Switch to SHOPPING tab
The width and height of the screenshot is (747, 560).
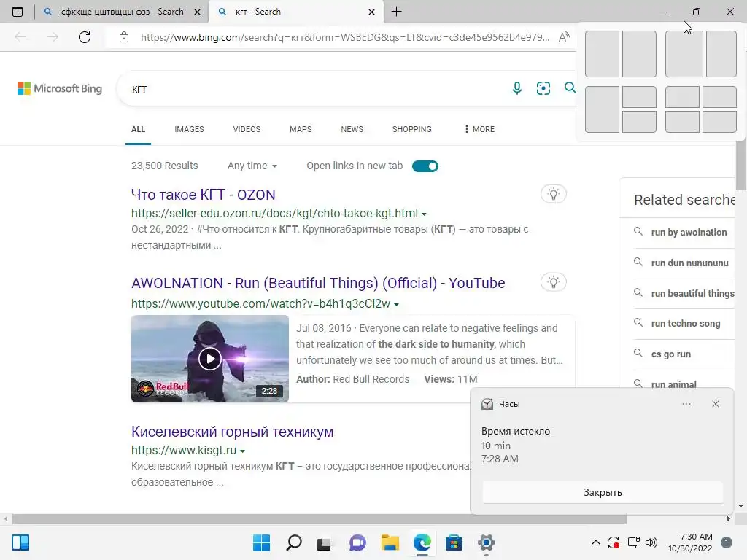(x=412, y=129)
